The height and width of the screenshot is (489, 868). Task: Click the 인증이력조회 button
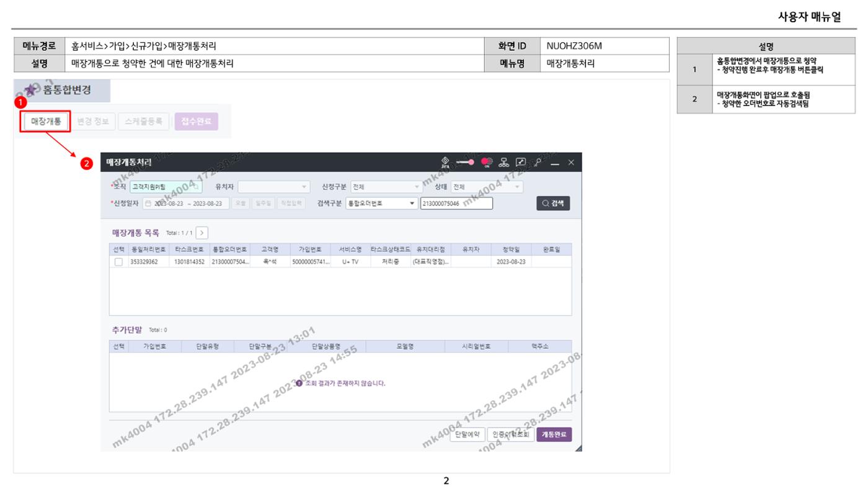pos(510,434)
